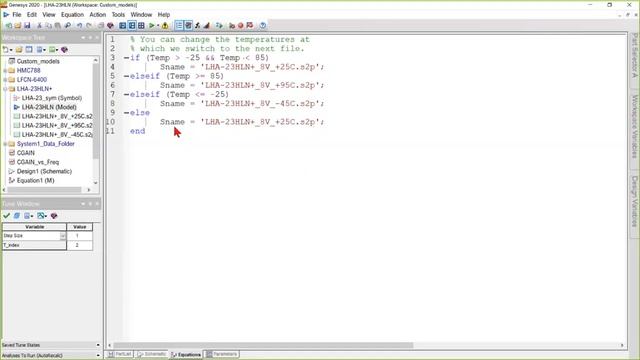The image size is (640, 360).
Task: Open the dropdown arrow beside Run icon
Action: pyautogui.click(x=158, y=25)
